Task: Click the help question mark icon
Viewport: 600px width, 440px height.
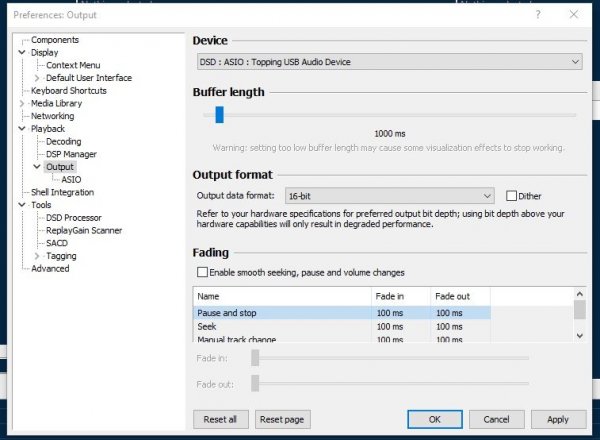Action: [539, 14]
